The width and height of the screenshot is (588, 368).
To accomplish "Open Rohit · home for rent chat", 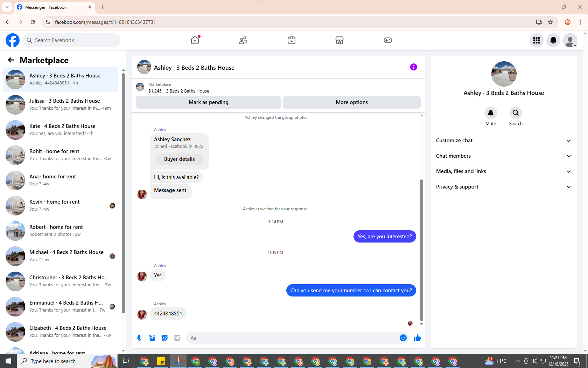I will pos(60,155).
